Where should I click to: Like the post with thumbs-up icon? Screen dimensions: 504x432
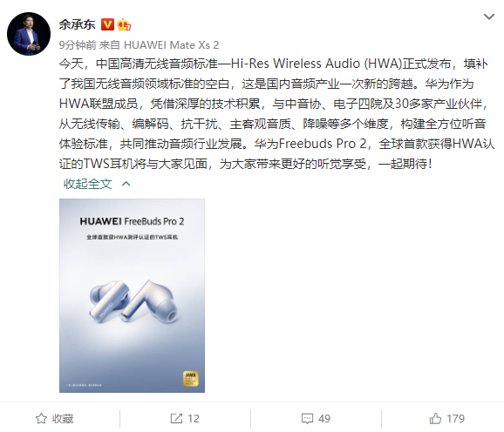pyautogui.click(x=435, y=419)
